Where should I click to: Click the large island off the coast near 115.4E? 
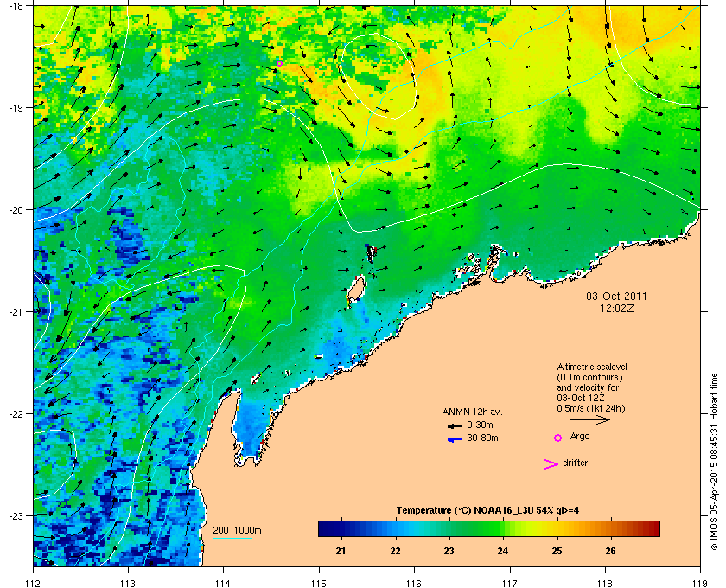point(356,290)
